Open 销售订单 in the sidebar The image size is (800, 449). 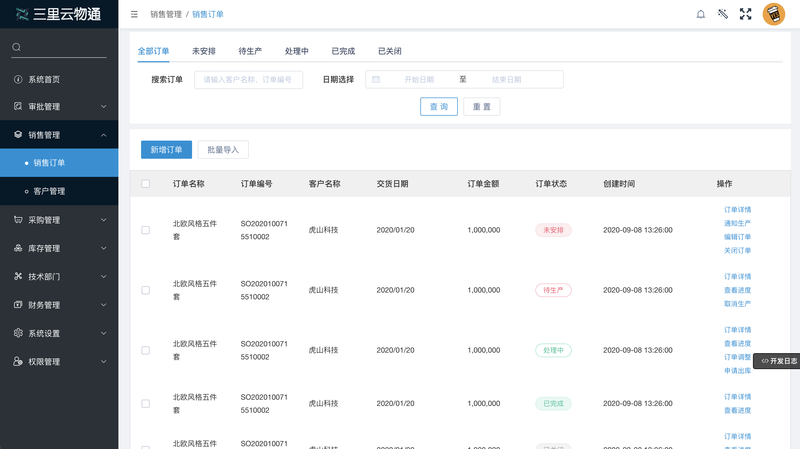tap(59, 163)
